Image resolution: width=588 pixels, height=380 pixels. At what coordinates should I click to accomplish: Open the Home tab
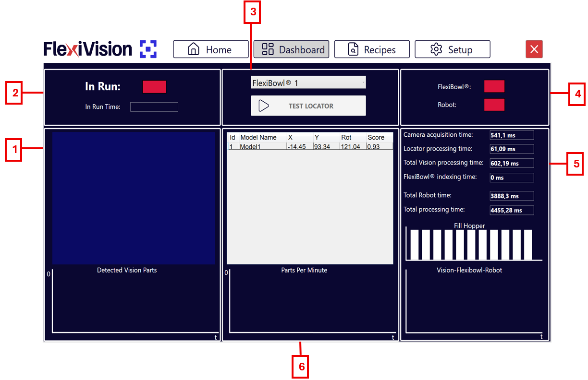[x=211, y=49]
